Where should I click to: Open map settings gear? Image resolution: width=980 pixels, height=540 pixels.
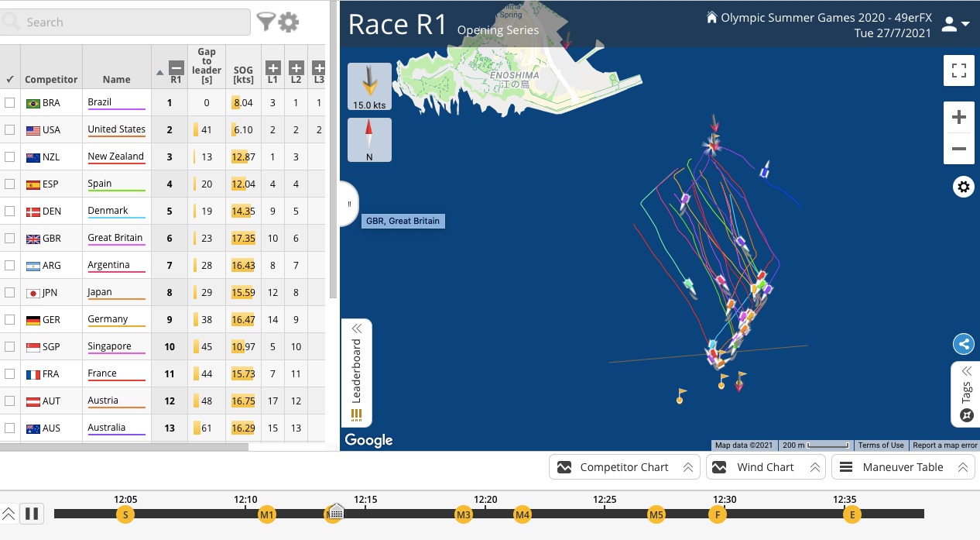963,187
